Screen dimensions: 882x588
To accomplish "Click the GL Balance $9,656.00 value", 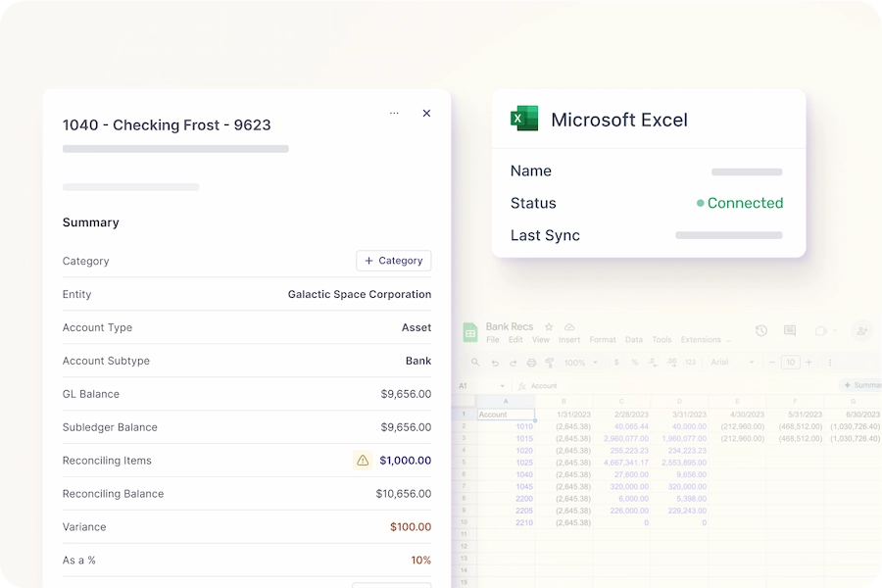I will point(406,394).
